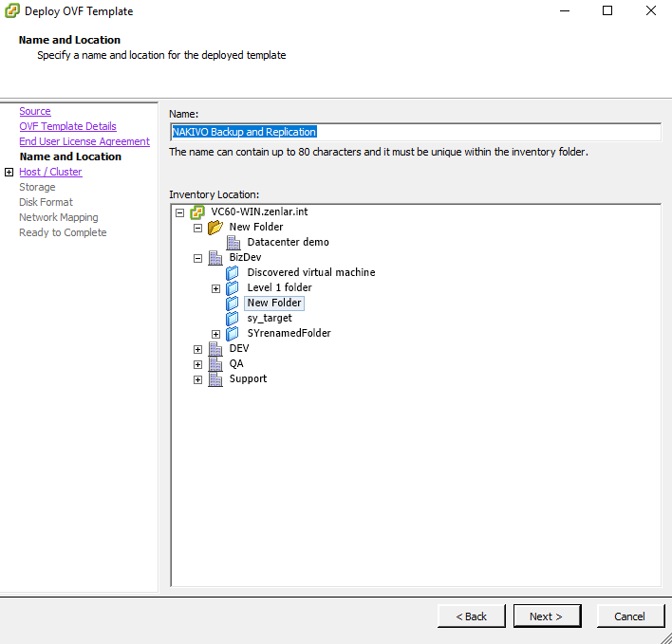Expand the Host / Cluster wizard step
Image resolution: width=672 pixels, height=644 pixels.
coord(9,172)
